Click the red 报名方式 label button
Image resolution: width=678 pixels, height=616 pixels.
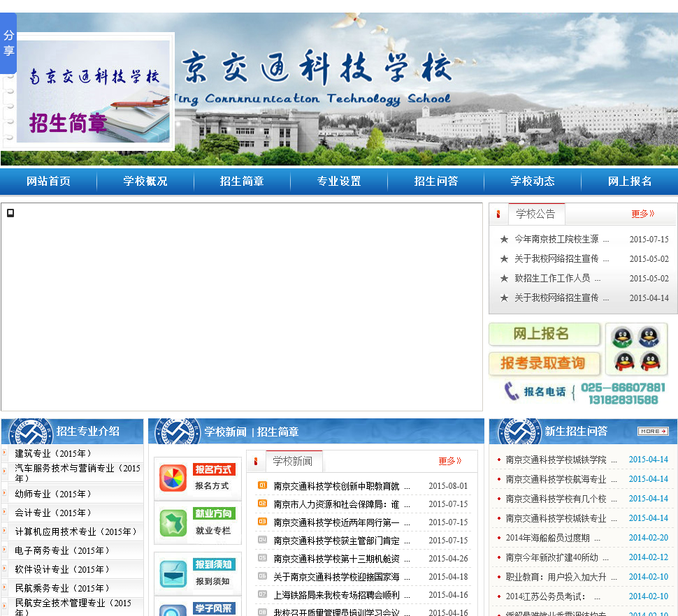pyautogui.click(x=214, y=469)
